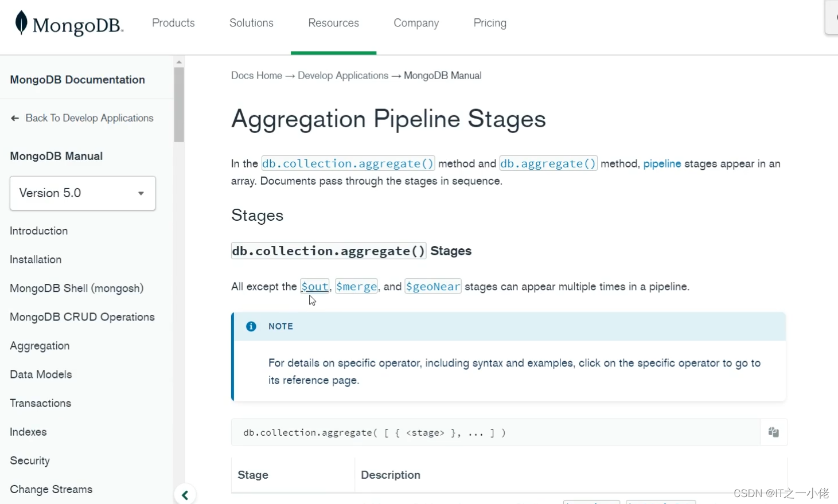Viewport: 838px width, 504px height.
Task: Open the db.aggregate() method link
Action: click(x=548, y=163)
